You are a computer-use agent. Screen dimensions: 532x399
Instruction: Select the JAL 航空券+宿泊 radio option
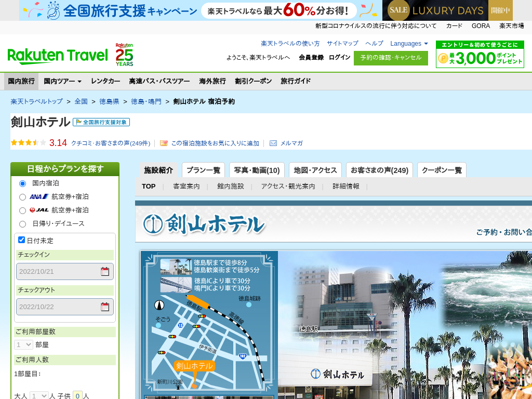click(22, 211)
